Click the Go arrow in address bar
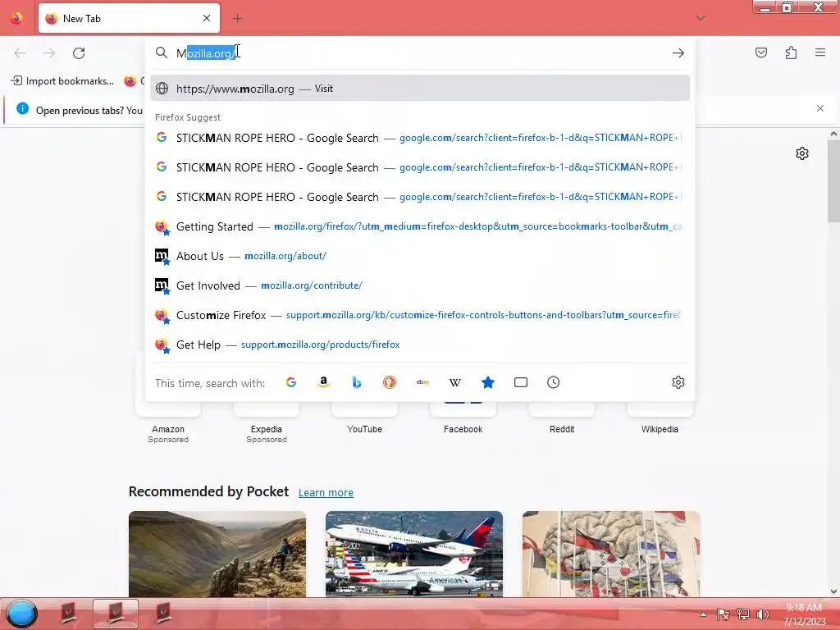Screen dimensions: 840x630 [x=678, y=53]
